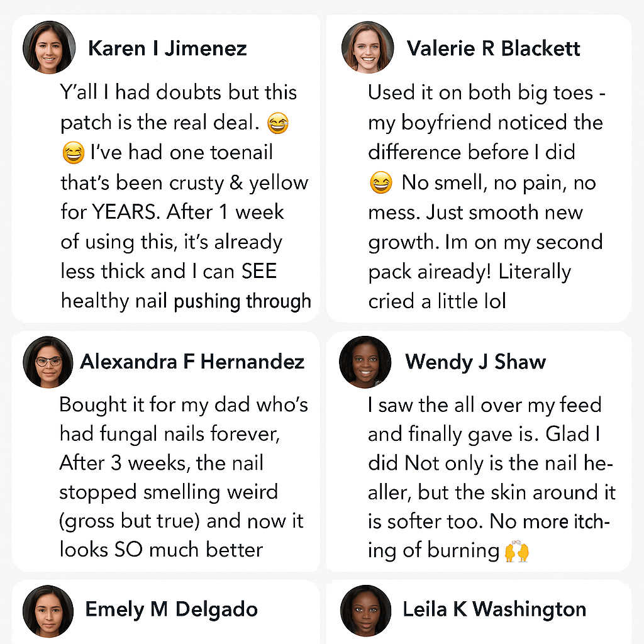
Task: Click the laughing emoji before "I've had one toenail"
Action: click(x=74, y=153)
